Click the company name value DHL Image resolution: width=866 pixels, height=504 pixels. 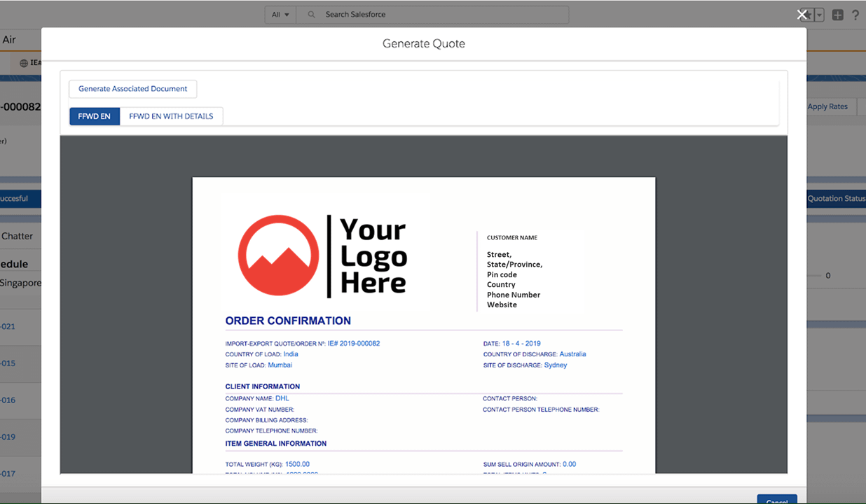(x=282, y=398)
